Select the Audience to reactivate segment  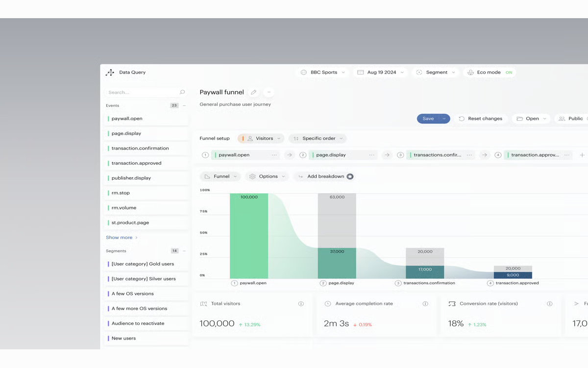pyautogui.click(x=147, y=323)
